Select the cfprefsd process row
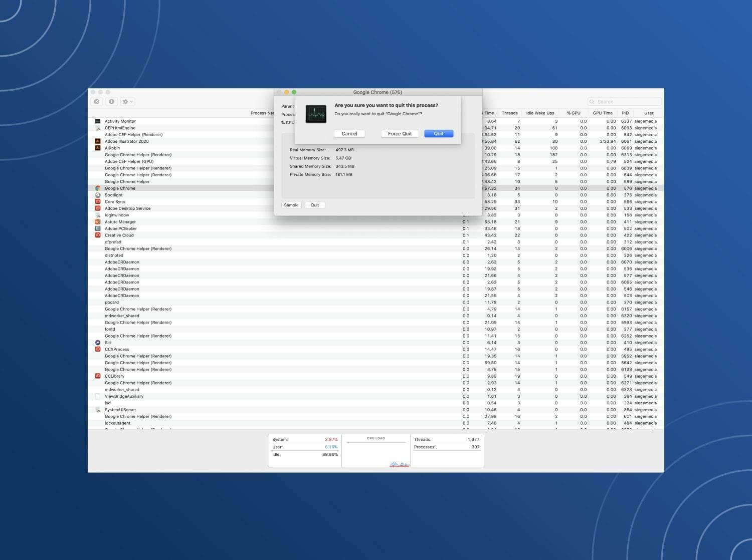 point(376,242)
